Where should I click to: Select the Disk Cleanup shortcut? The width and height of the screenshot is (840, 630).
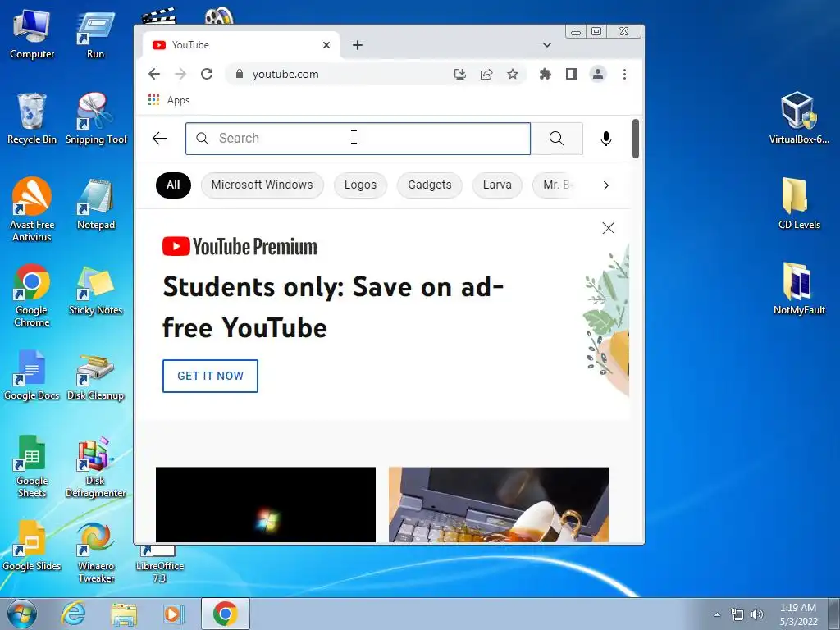click(95, 377)
